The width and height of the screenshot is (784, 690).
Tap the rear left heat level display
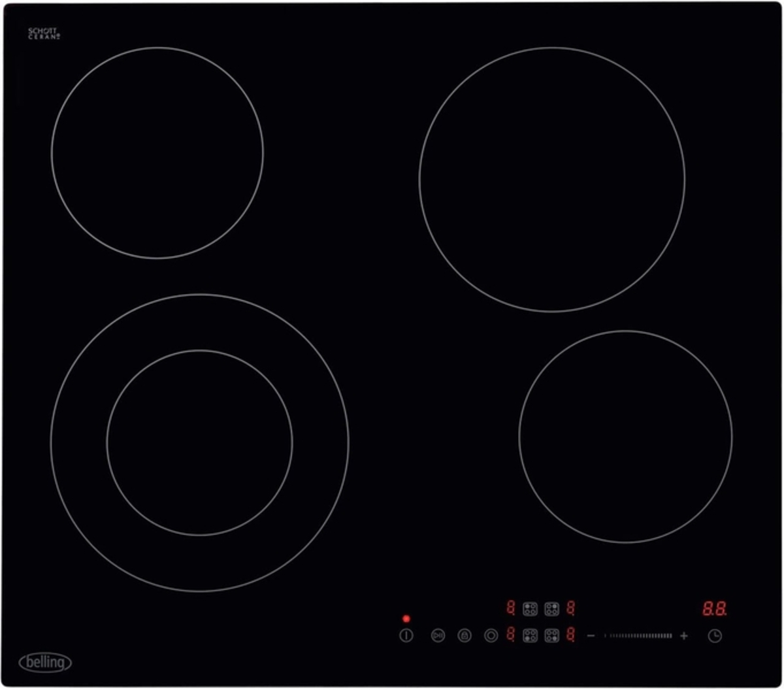[511, 608]
